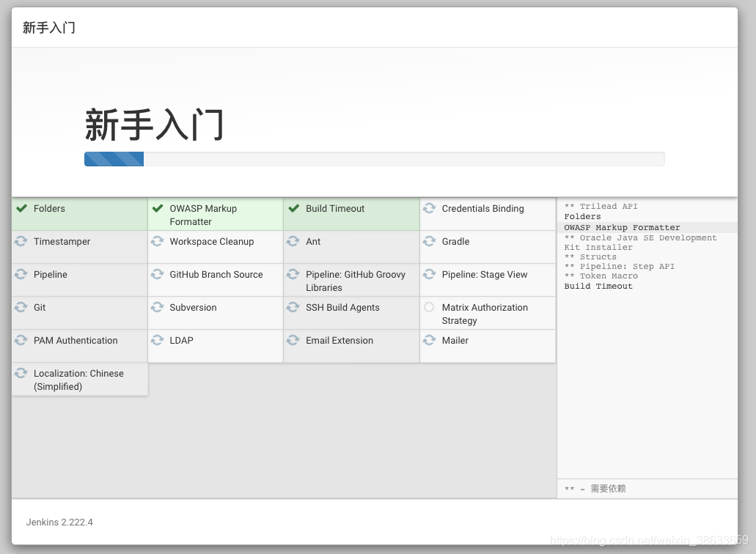
Task: Select the LDAP plugin label
Action: click(181, 341)
